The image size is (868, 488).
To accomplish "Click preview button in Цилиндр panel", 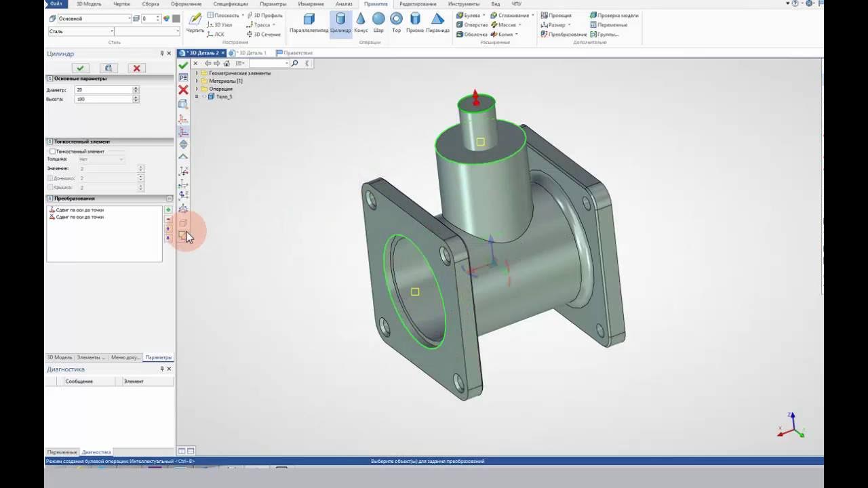I will pos(108,68).
